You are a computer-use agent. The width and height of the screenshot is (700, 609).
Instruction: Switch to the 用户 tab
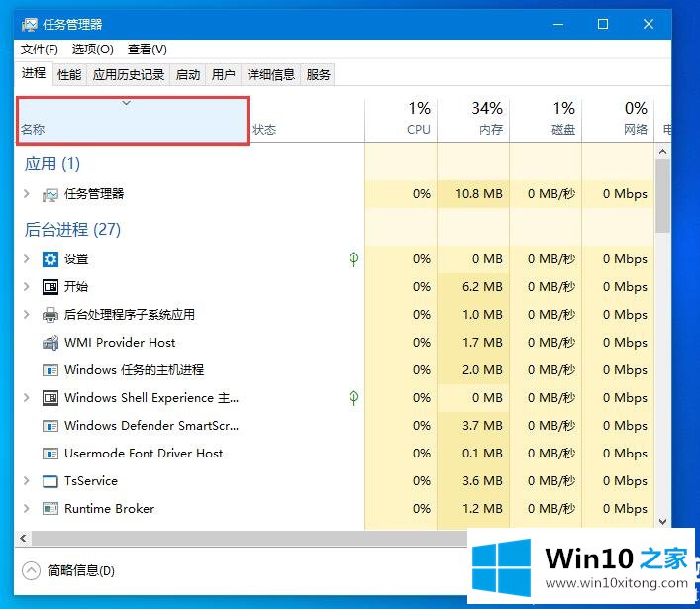(223, 74)
